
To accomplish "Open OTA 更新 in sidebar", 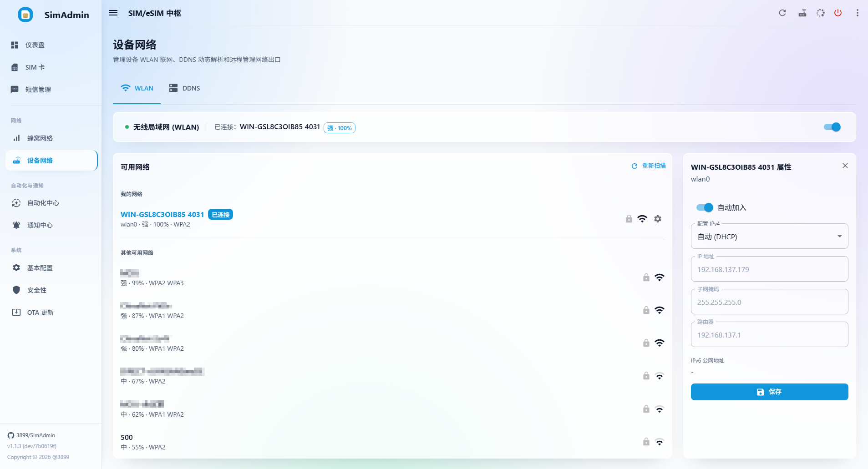I will tap(51, 313).
